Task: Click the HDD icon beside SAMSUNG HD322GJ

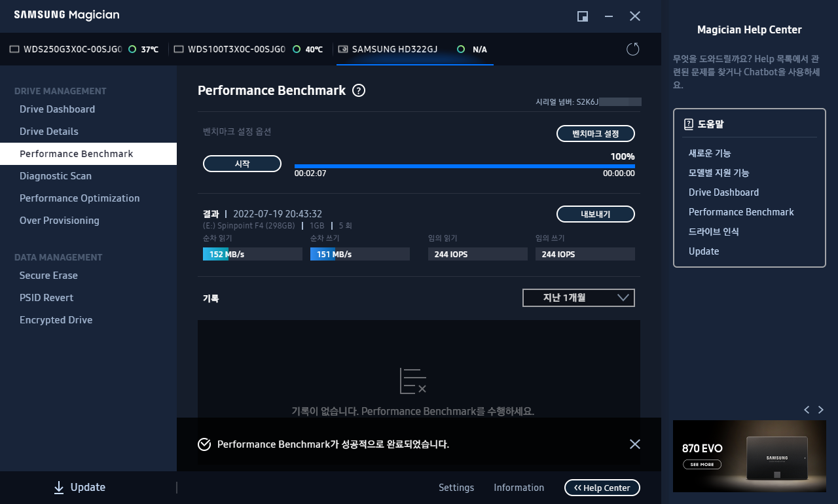Action: coord(343,49)
